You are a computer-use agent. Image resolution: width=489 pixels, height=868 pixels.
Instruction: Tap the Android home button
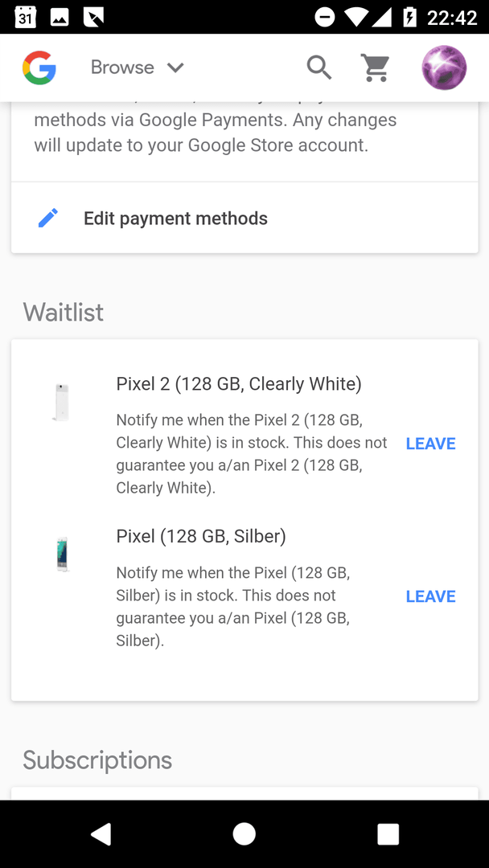pyautogui.click(x=244, y=833)
